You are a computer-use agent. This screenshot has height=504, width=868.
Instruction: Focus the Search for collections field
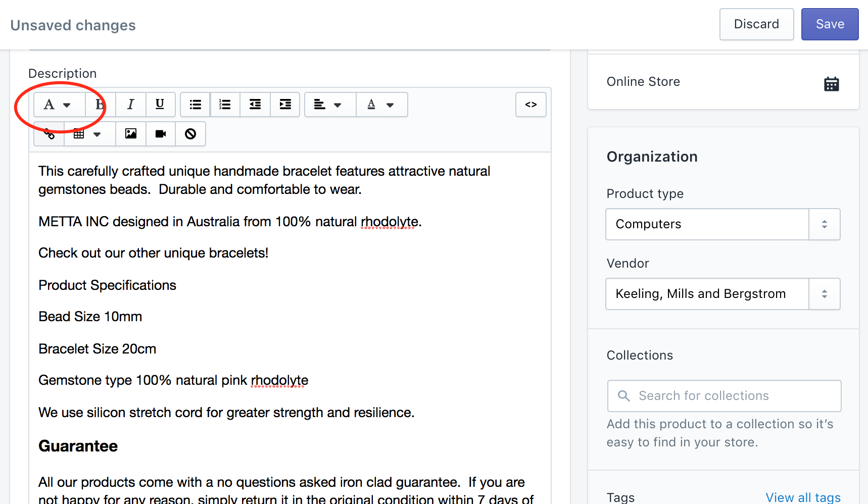724,396
